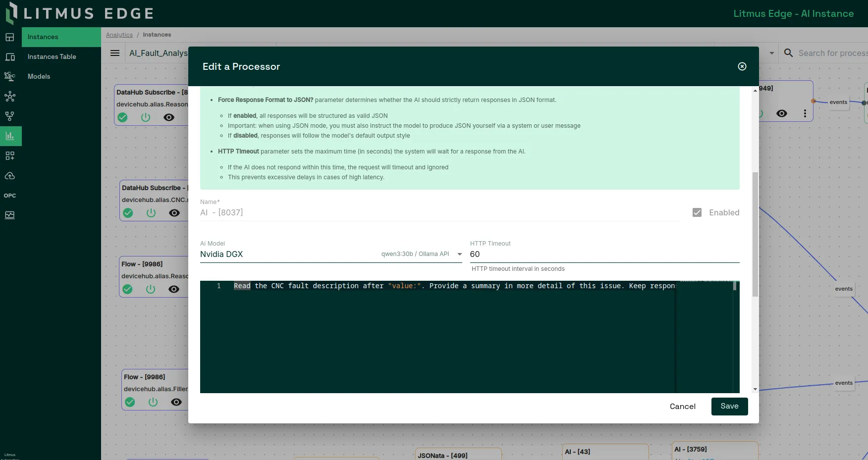Viewport: 868px width, 460px height.
Task: Open the cloud integration sidebar icon
Action: (10, 176)
